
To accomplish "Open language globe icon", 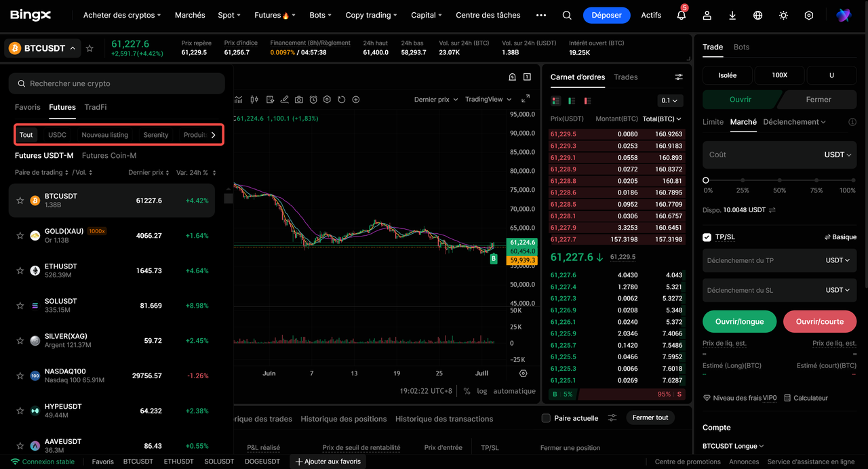I will [757, 15].
